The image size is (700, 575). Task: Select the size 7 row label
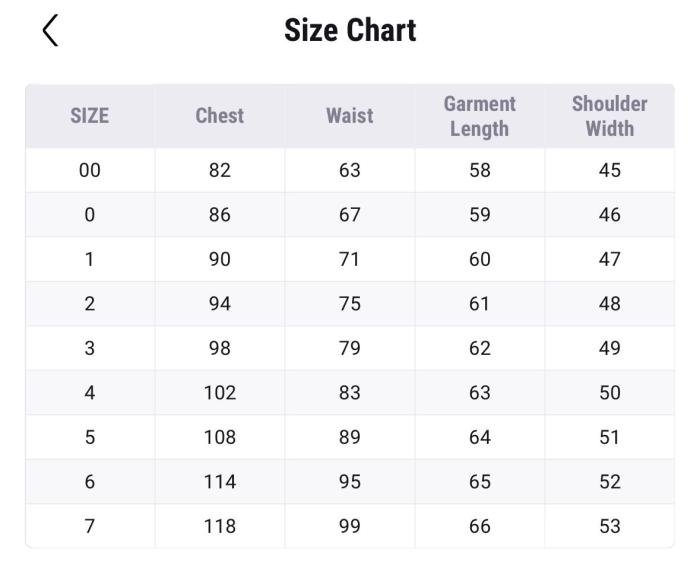(89, 526)
